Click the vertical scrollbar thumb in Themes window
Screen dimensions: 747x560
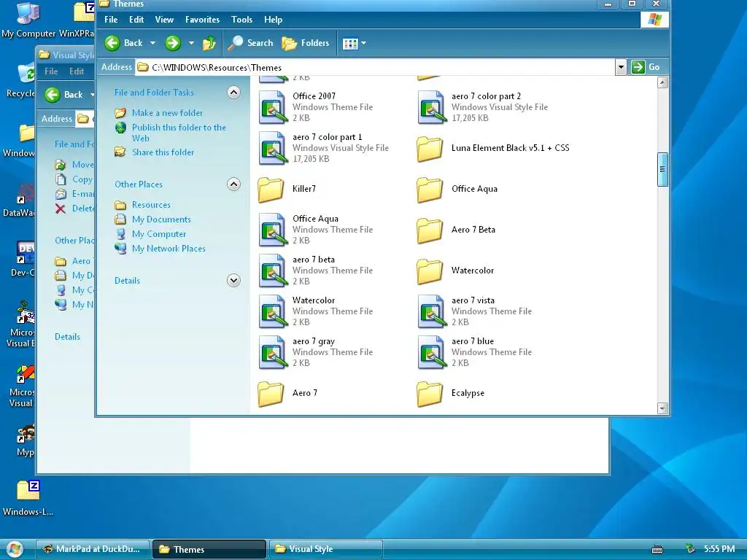click(662, 169)
